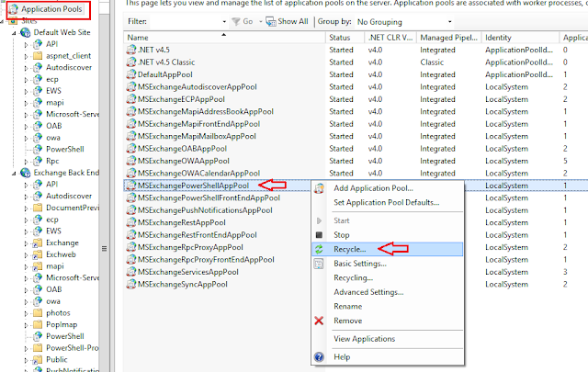The height and width of the screenshot is (372, 588).
Task: Click the aspnet_client folder icon
Action: click(38, 56)
